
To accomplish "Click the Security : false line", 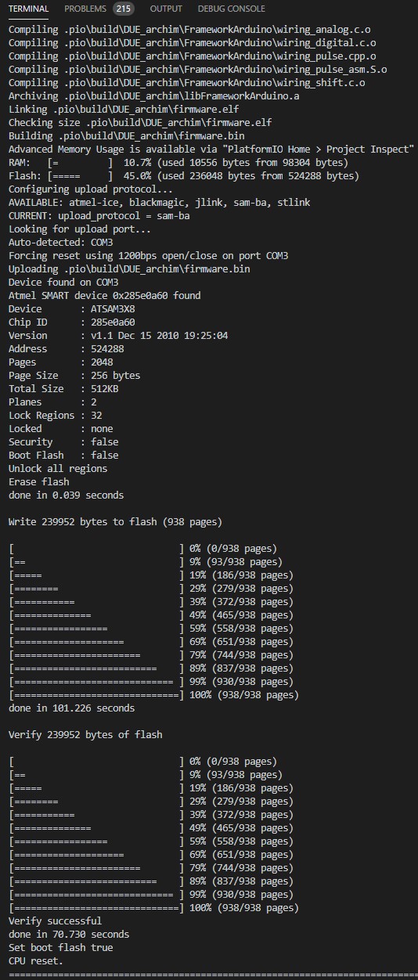I will tap(63, 442).
